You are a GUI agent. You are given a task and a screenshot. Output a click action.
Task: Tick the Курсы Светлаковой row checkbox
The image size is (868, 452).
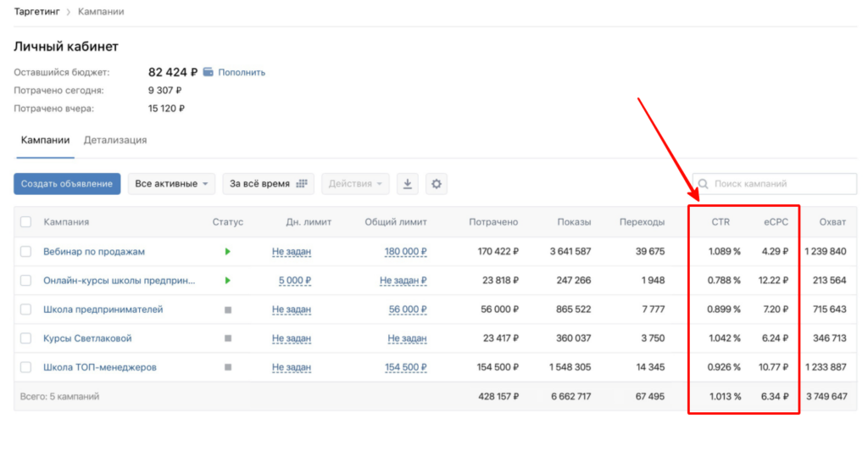click(25, 338)
